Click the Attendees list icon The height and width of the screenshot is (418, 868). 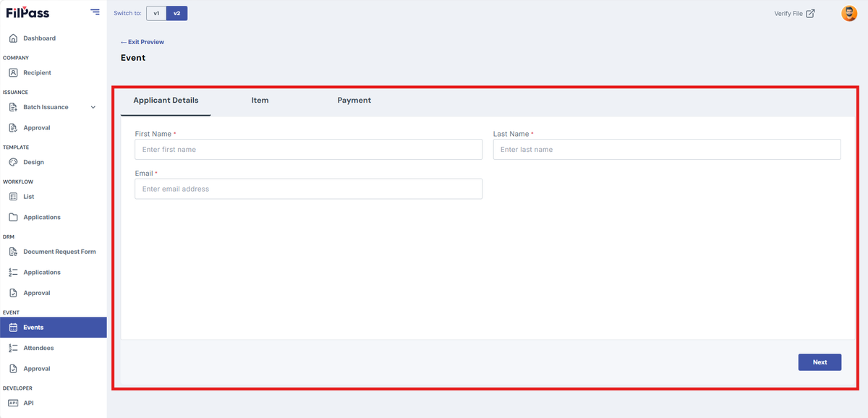point(13,348)
